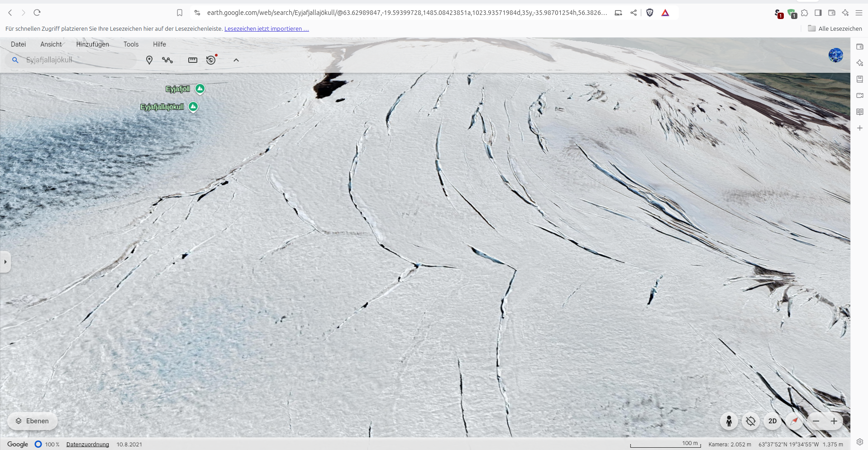Open the sidebar settings gear icon
This screenshot has width=868, height=450.
(860, 442)
